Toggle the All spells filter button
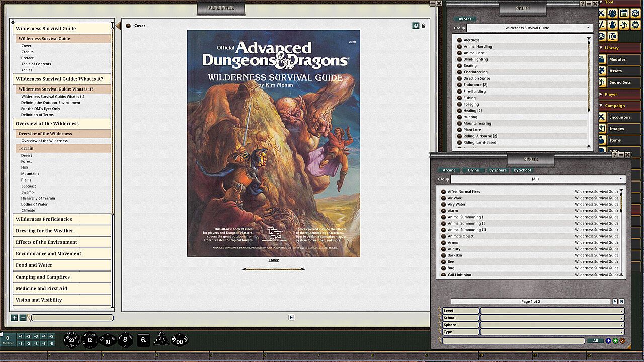This screenshot has width=644, height=362. click(x=595, y=341)
